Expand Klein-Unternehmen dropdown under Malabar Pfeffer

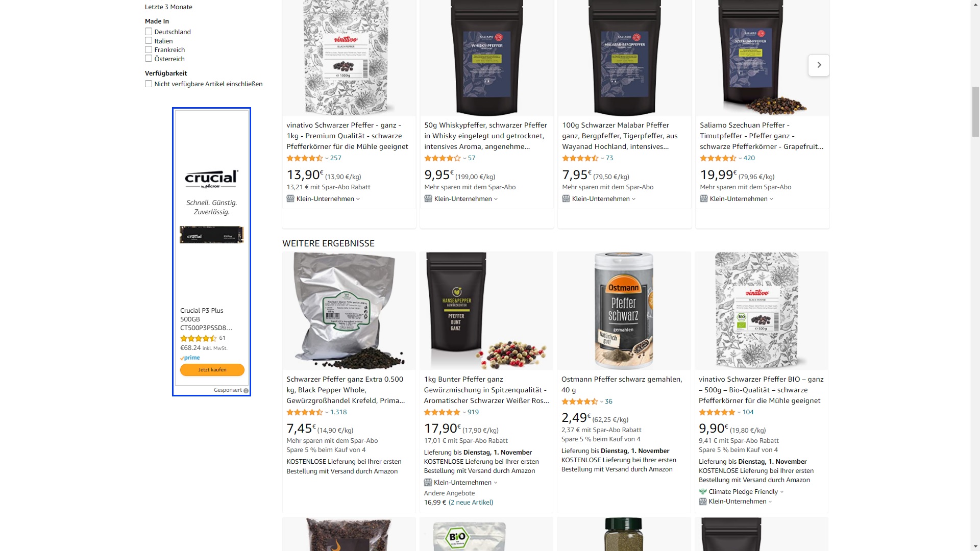pyautogui.click(x=634, y=199)
